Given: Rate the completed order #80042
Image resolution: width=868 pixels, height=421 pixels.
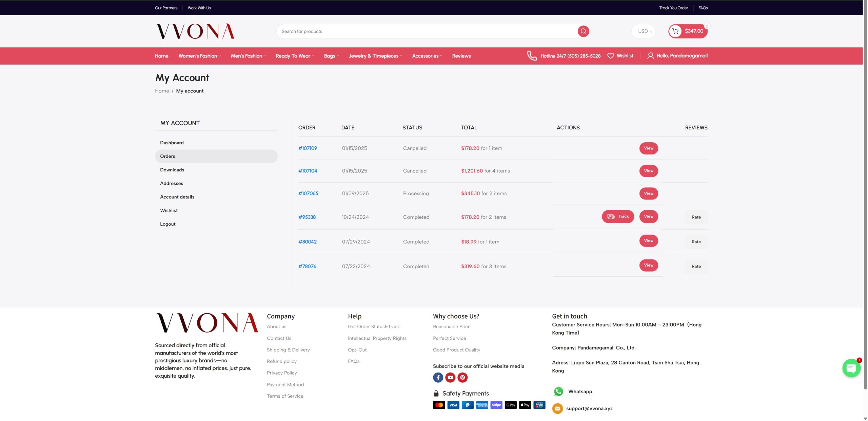Looking at the screenshot, I should pos(696,242).
